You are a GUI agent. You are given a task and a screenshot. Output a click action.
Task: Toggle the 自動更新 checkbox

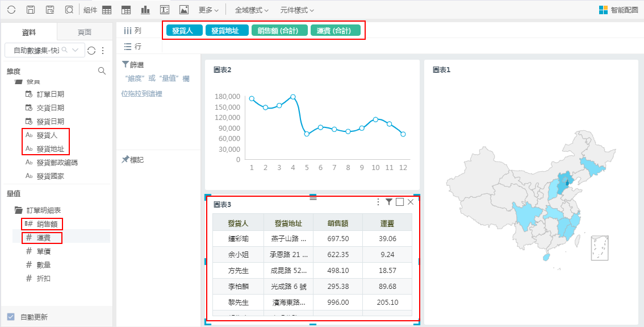click(x=11, y=317)
